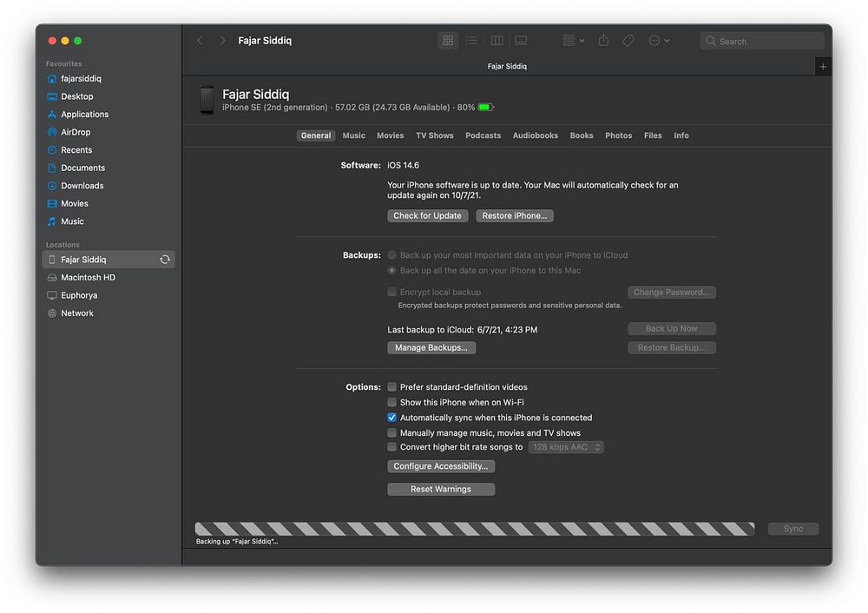Image resolution: width=868 pixels, height=613 pixels.
Task: Click Restore Backup... button
Action: tap(672, 348)
